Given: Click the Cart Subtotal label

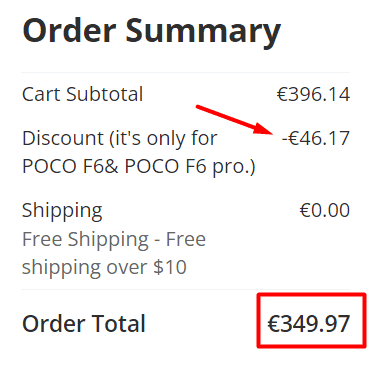Looking at the screenshot, I should (x=82, y=94).
